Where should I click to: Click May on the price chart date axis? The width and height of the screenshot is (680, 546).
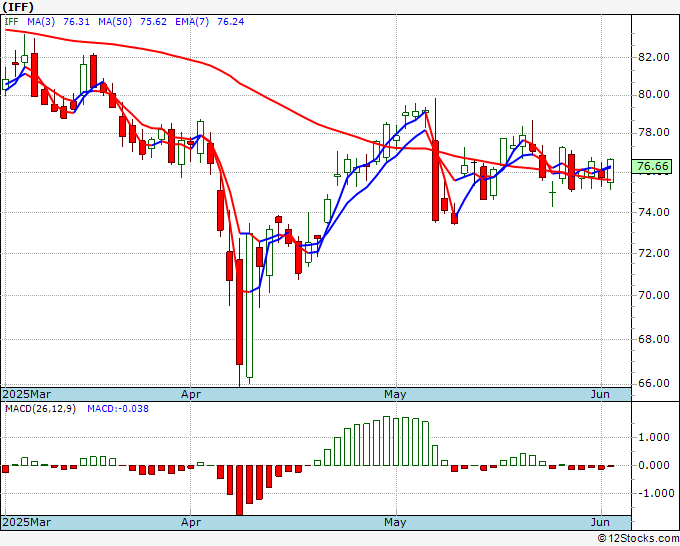point(395,394)
